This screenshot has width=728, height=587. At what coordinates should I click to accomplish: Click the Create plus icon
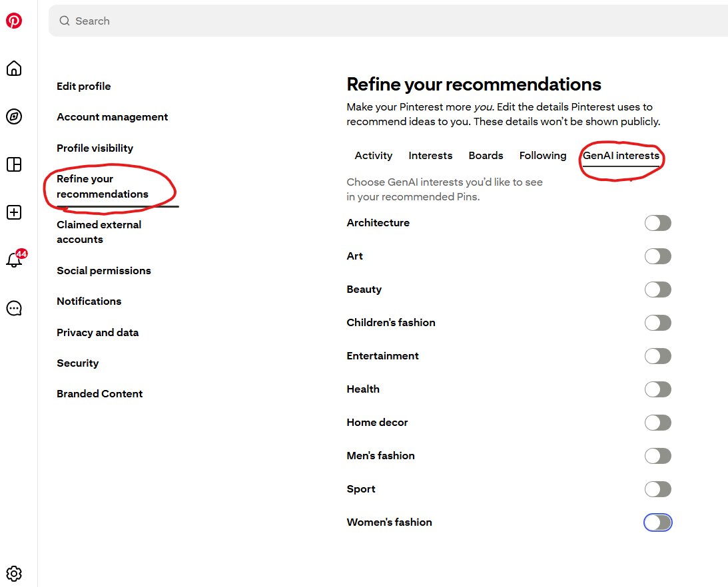(14, 212)
